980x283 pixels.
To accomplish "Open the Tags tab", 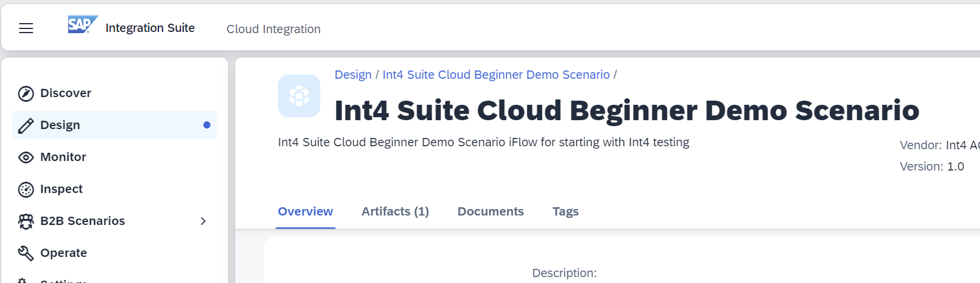I will point(566,211).
